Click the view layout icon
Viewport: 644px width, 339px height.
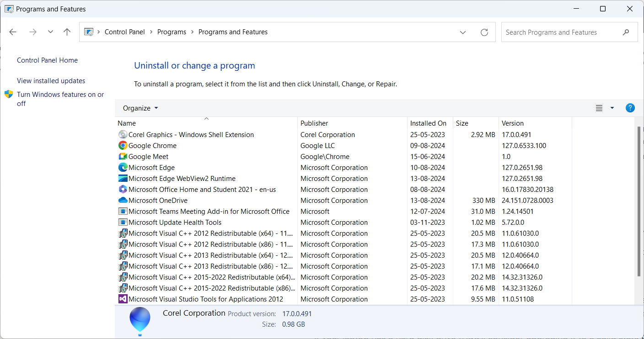[x=599, y=108]
